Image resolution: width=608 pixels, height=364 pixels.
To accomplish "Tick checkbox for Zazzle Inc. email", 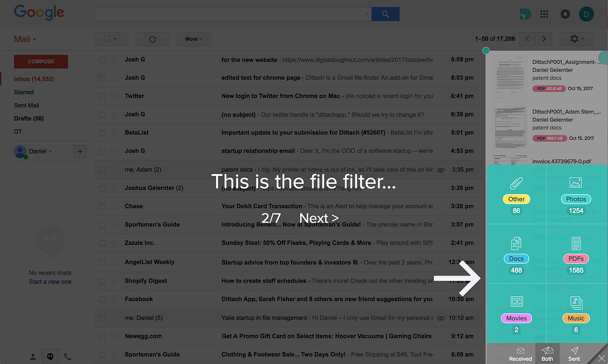I will [x=103, y=243].
